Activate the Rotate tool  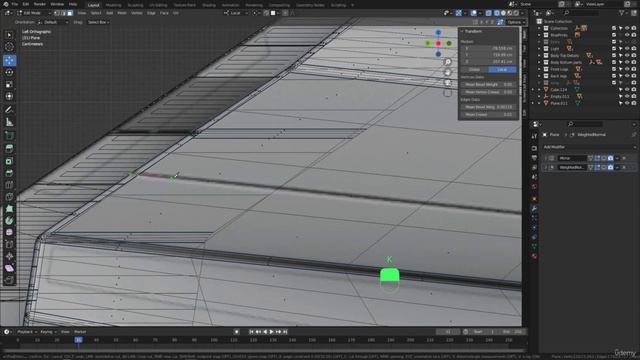coord(9,72)
